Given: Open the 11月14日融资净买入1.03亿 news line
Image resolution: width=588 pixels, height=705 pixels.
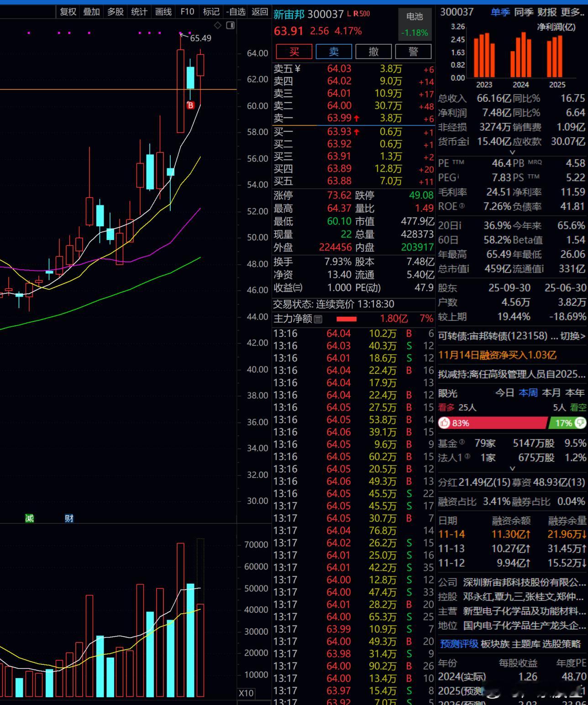Looking at the screenshot, I should pyautogui.click(x=497, y=355).
